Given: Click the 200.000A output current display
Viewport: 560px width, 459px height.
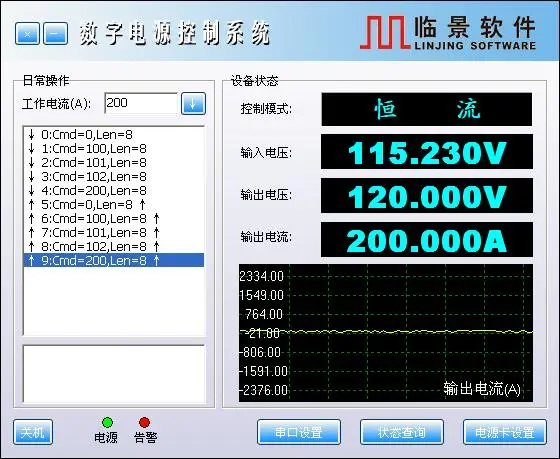Looking at the screenshot, I should point(427,239).
